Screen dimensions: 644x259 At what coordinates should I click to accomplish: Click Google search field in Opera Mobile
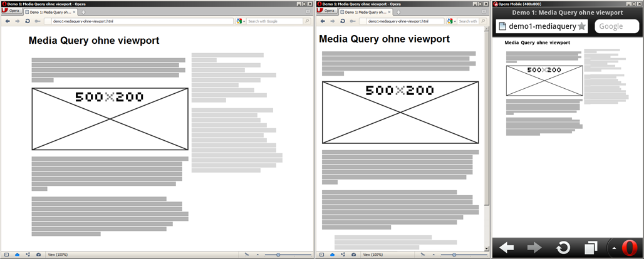point(616,26)
